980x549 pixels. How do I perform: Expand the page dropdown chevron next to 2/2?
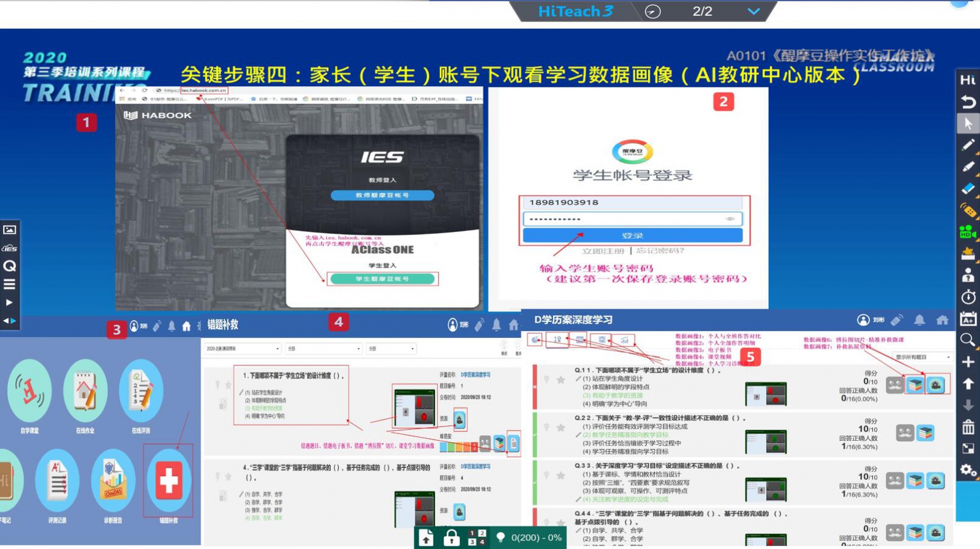[x=753, y=12]
